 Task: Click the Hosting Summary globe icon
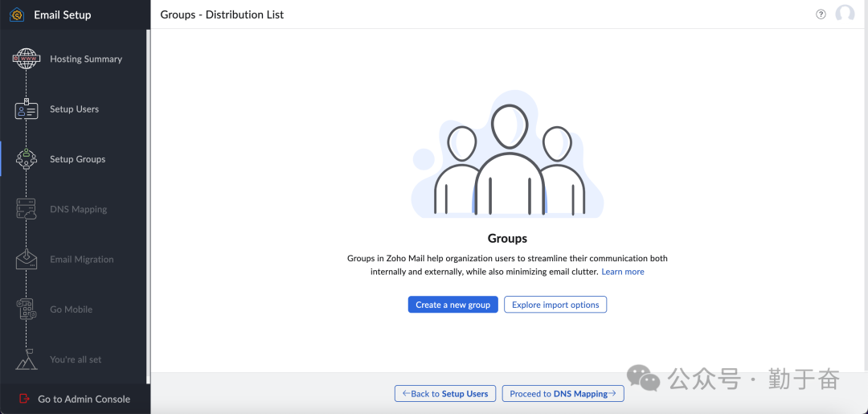click(27, 59)
